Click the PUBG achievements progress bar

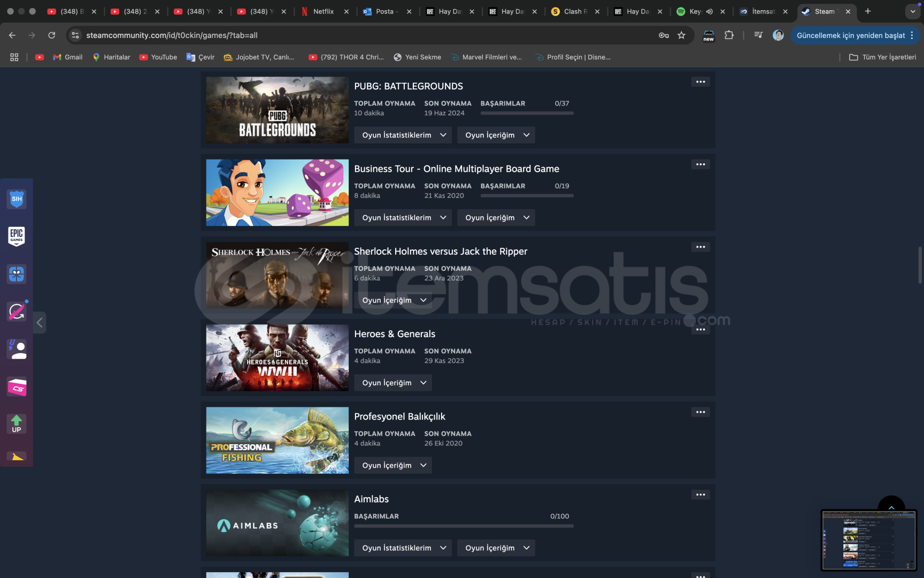click(x=527, y=113)
